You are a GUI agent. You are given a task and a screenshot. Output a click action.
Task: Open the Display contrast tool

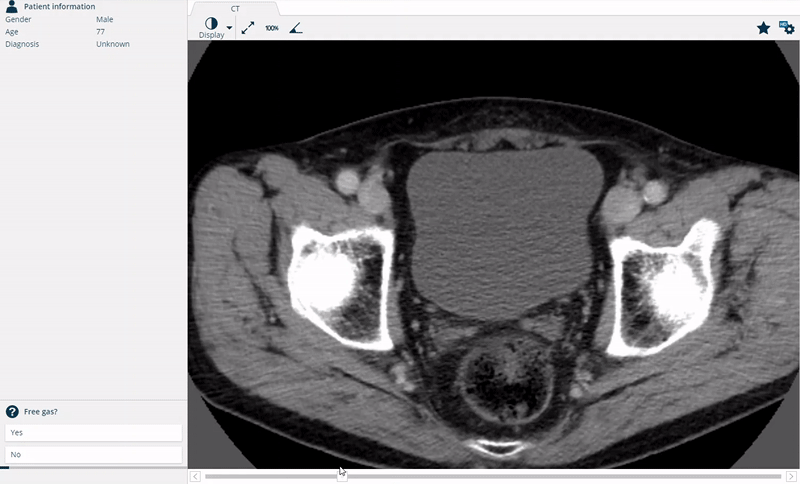point(211,28)
